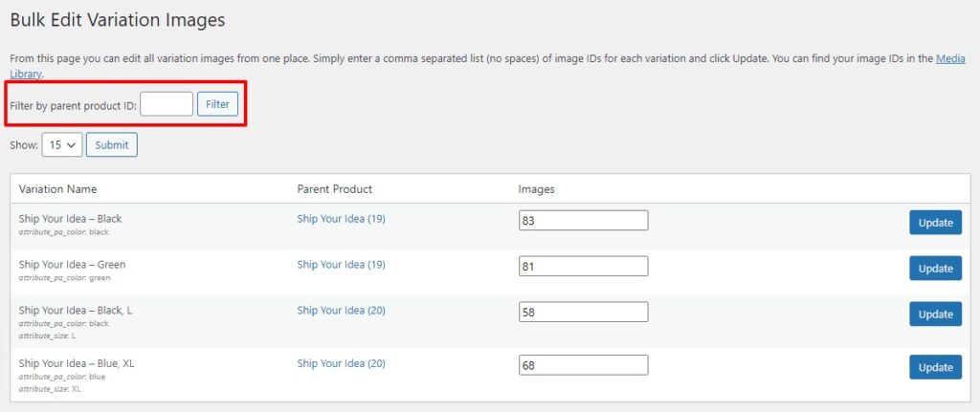This screenshot has width=980, height=412.
Task: Update the Ship Your Idea – Black variation
Action: [x=934, y=223]
